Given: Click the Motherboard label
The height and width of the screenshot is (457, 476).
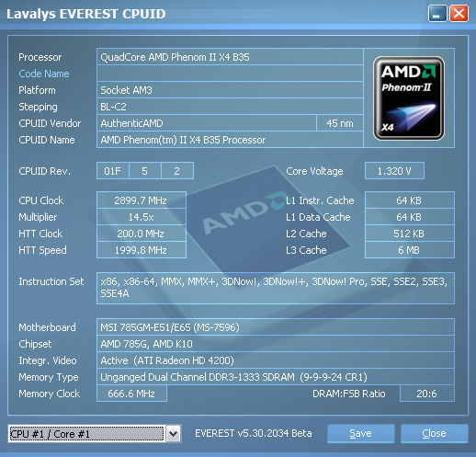Looking at the screenshot, I should pos(47,327).
